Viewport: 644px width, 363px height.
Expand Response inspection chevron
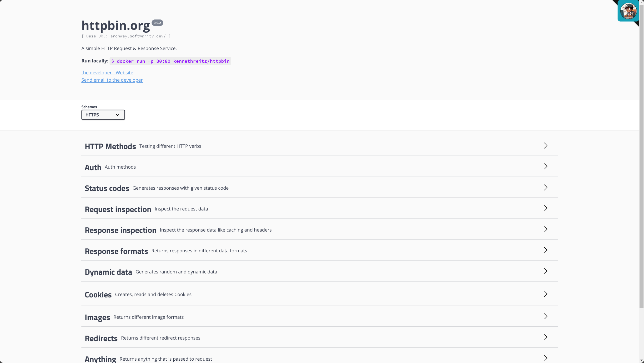(x=546, y=229)
